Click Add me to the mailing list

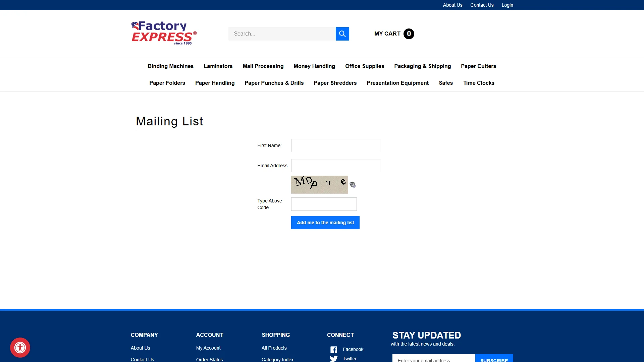pos(325,223)
